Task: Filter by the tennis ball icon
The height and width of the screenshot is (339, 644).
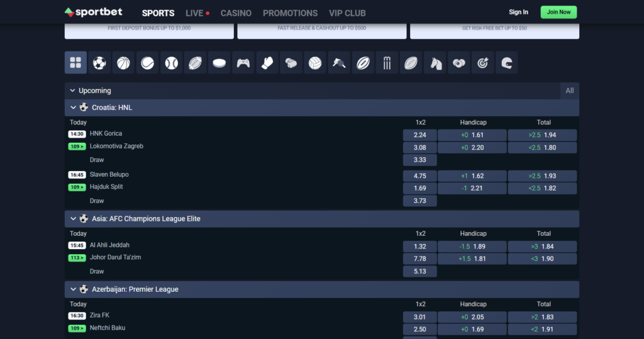Action: point(147,62)
